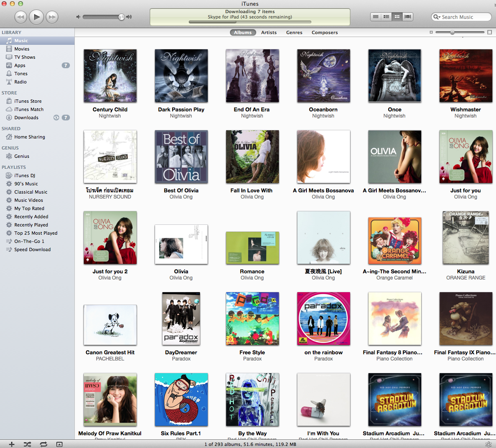Click the Downloads refresh icon
The width and height of the screenshot is (496, 448).
[x=56, y=118]
